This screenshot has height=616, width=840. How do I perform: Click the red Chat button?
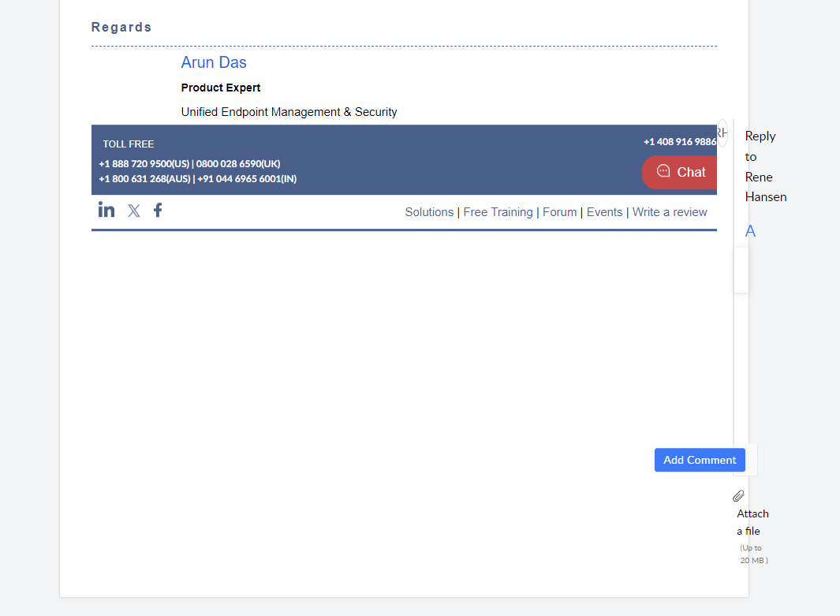click(x=679, y=173)
